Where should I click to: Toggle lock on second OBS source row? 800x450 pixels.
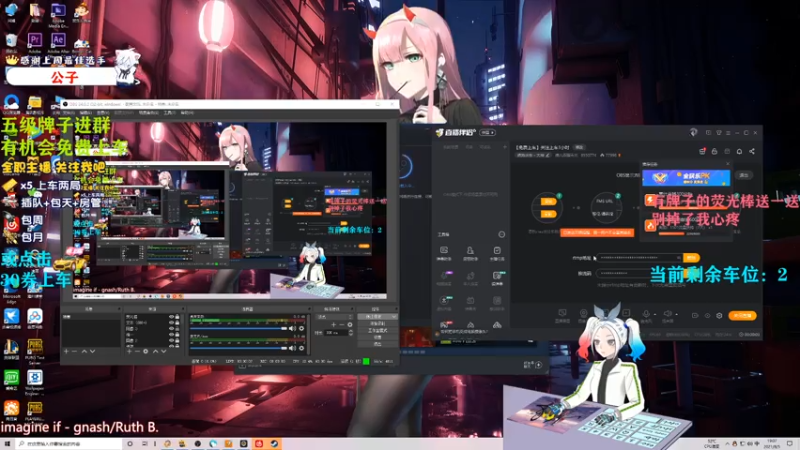coord(178,323)
